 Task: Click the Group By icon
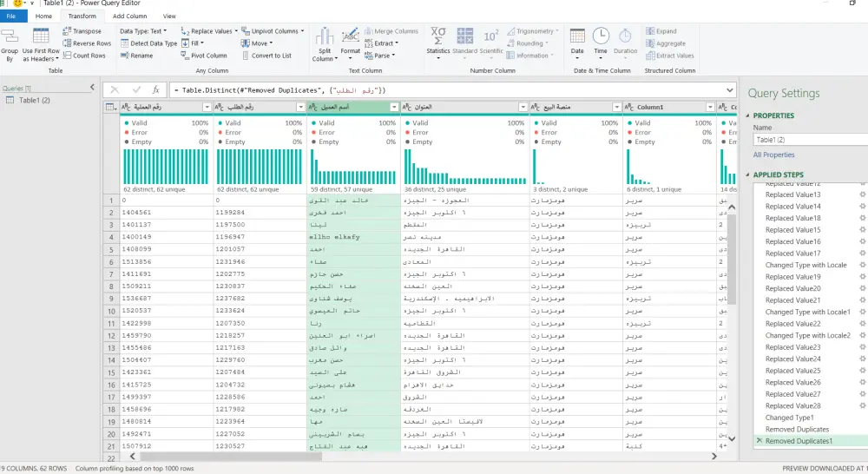(x=10, y=45)
